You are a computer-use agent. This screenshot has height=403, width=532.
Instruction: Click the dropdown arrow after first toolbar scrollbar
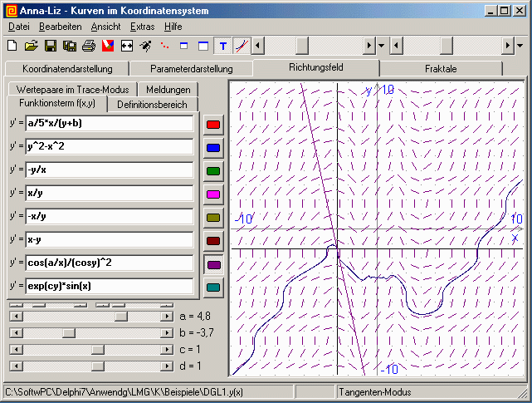pyautogui.click(x=381, y=45)
